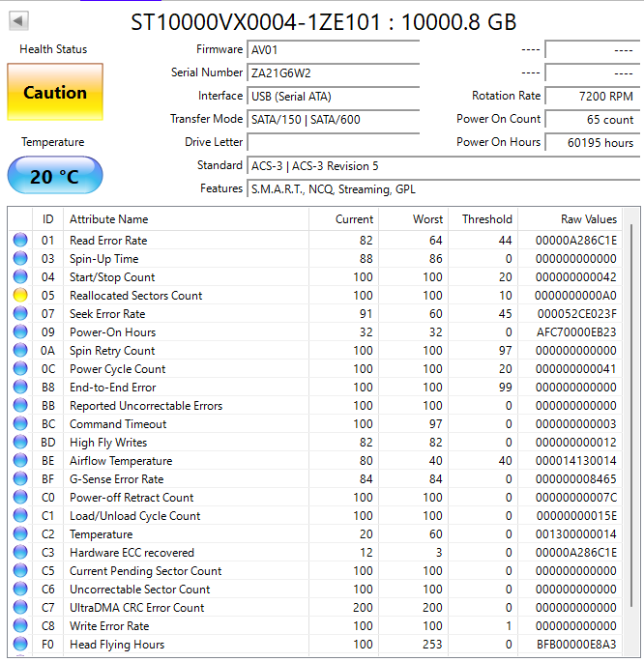Image resolution: width=644 pixels, height=662 pixels.
Task: Select the Reallocated Sectors Count attribute name
Action: coord(136,296)
